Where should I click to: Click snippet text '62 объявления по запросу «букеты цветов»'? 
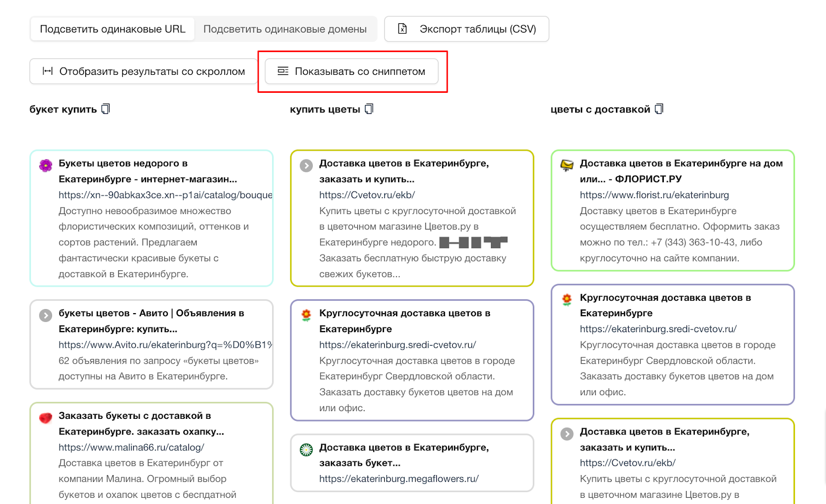pyautogui.click(x=158, y=361)
